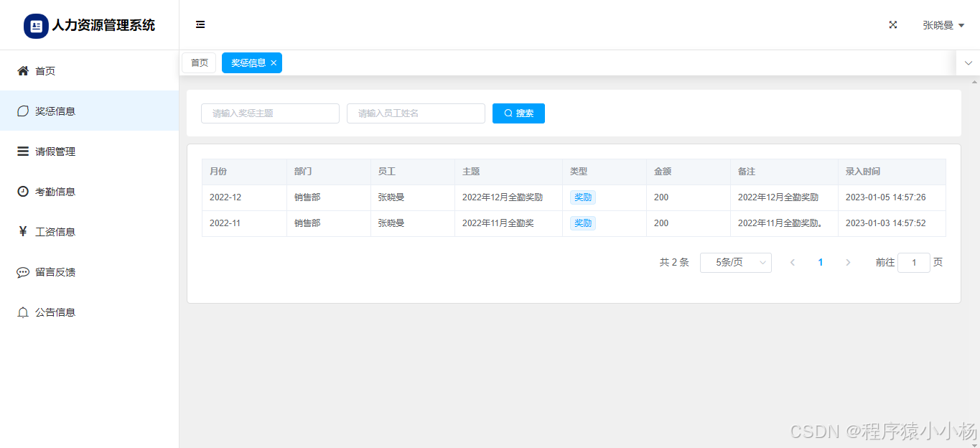This screenshot has width=980, height=448.
Task: Open 公告信息 in the sidebar menu
Action: (89, 312)
